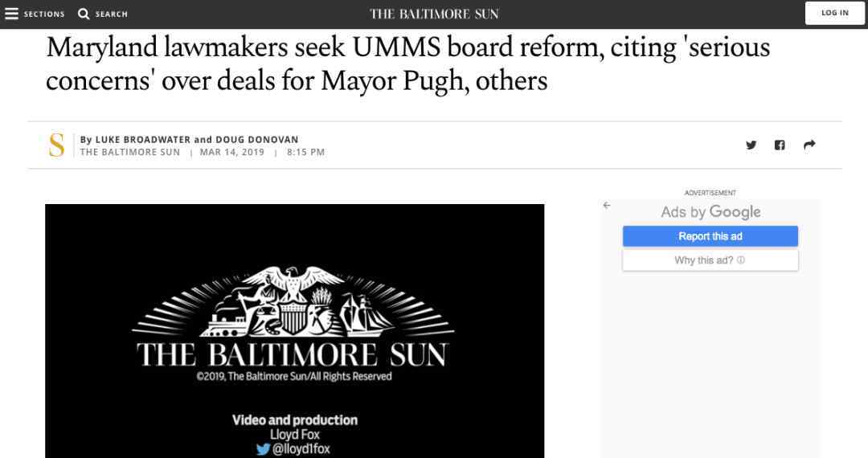The height and width of the screenshot is (458, 868).
Task: Click The Baltimore Sun header logo
Action: pos(434,14)
